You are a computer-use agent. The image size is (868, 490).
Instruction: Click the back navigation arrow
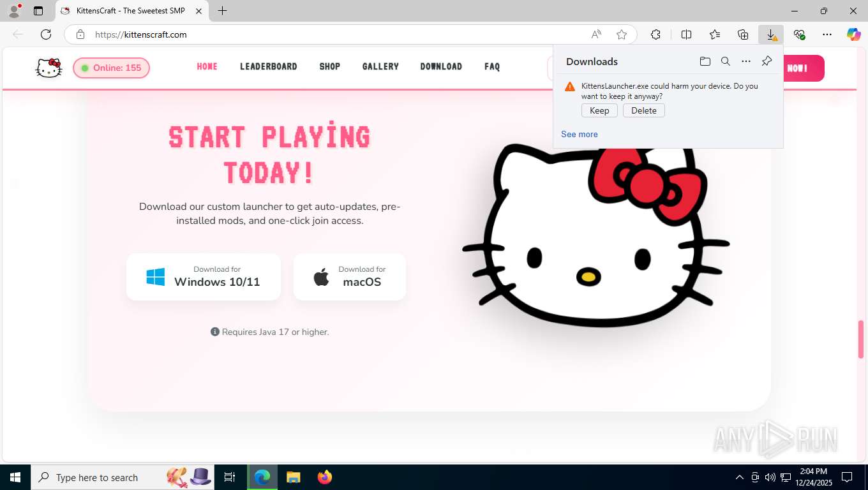coord(18,34)
